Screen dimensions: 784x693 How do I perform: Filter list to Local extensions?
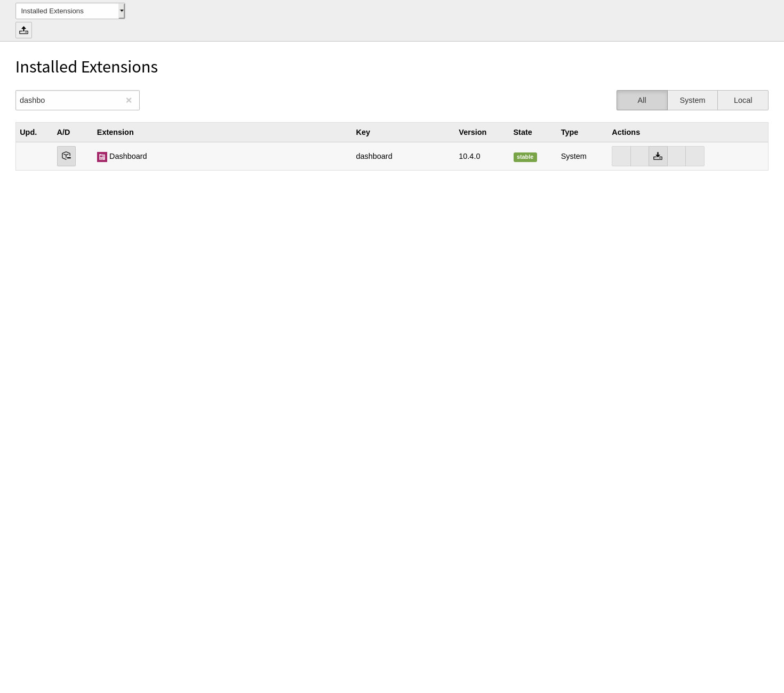coord(742,100)
